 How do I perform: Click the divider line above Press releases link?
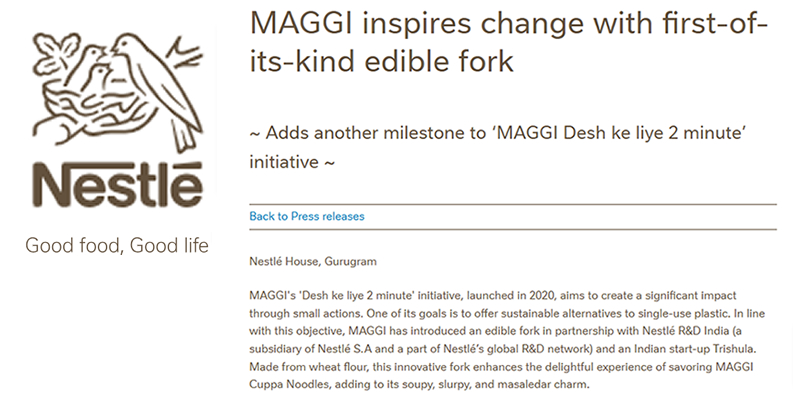point(513,204)
